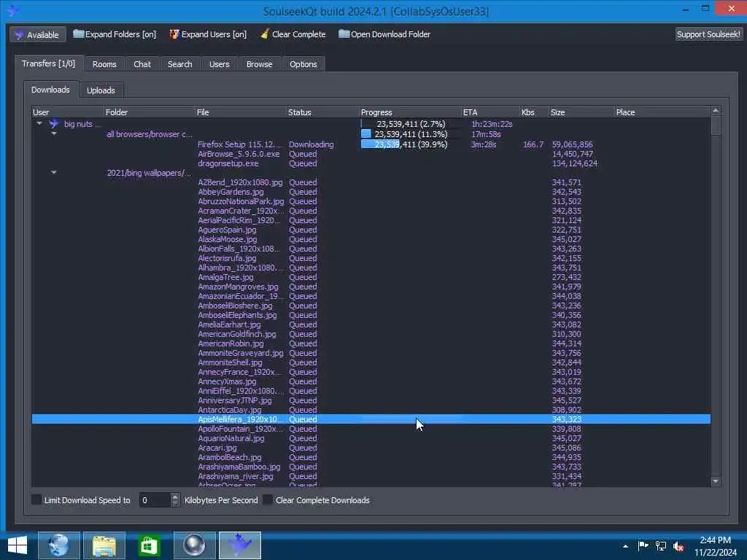Select the Downloads sub-tab
This screenshot has height=560, width=747.
click(50, 90)
